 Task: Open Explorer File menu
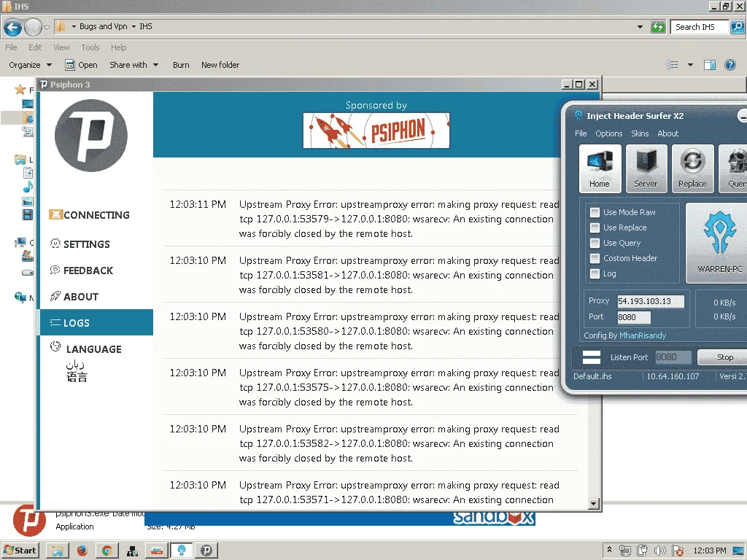[x=11, y=47]
